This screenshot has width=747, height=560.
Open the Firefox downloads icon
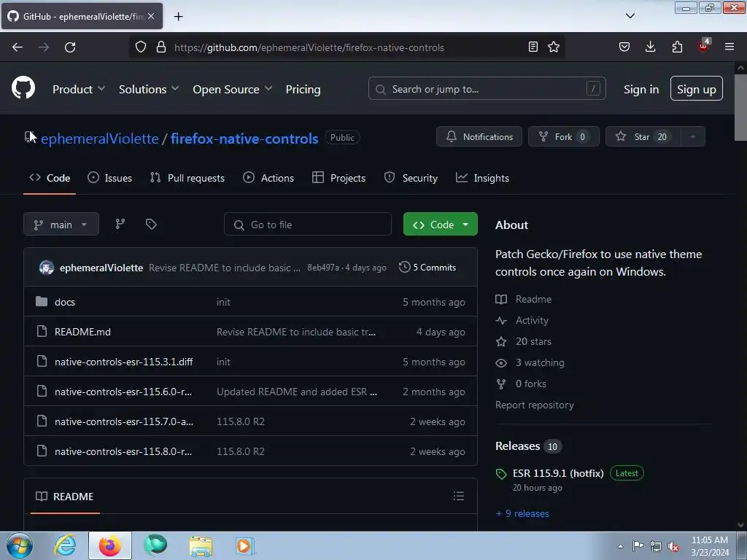click(x=650, y=47)
